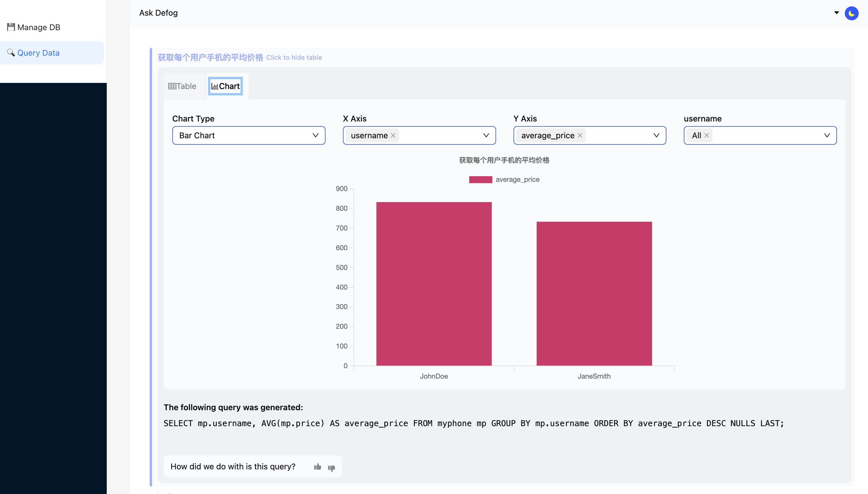
Task: Toggle dark mode with the moon icon
Action: pyautogui.click(x=851, y=13)
